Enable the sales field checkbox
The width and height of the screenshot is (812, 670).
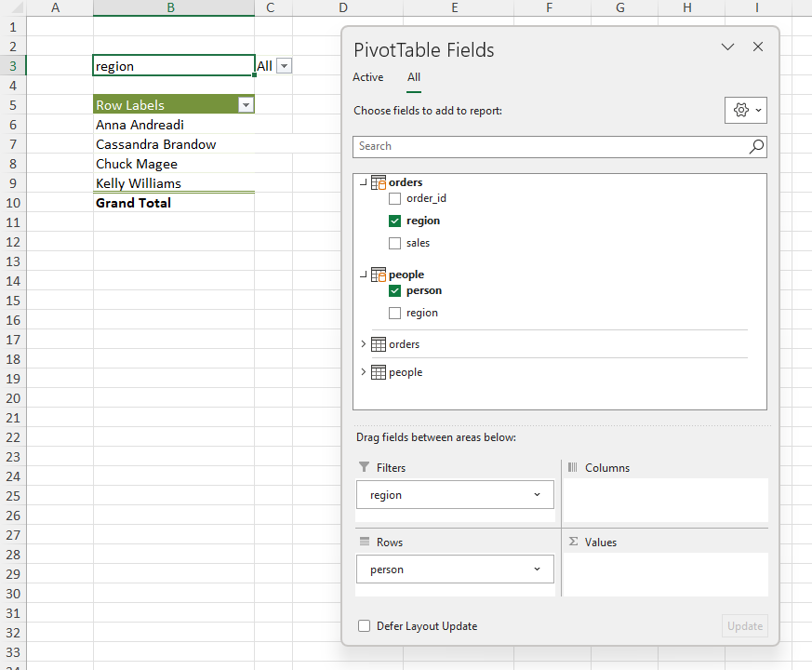[395, 243]
